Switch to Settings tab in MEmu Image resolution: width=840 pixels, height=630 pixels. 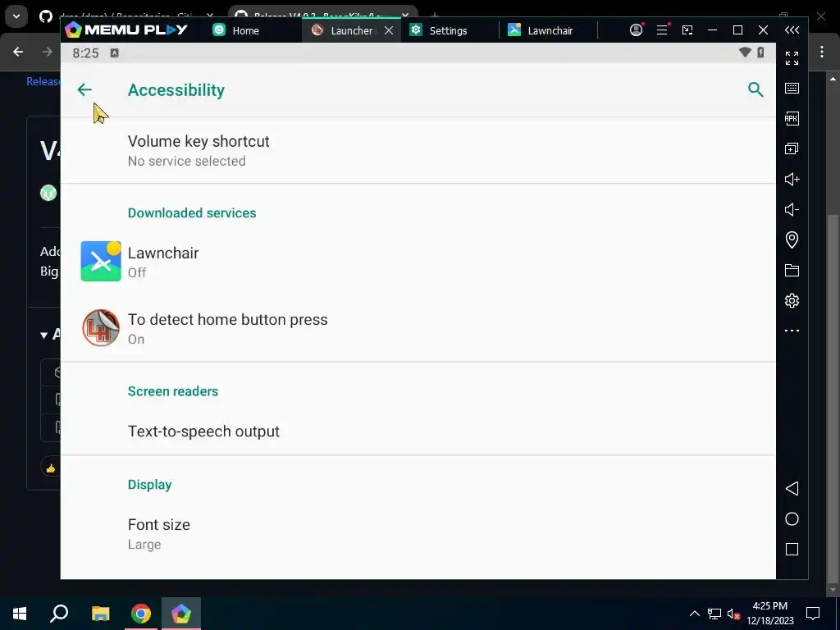tap(440, 30)
